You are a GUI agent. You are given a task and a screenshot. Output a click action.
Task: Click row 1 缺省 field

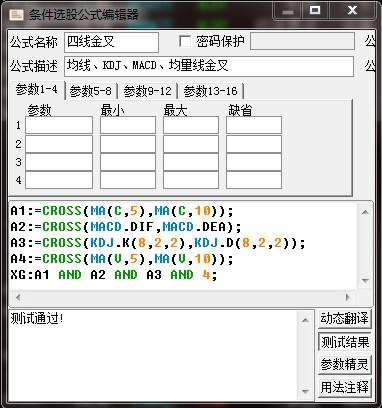click(x=254, y=125)
